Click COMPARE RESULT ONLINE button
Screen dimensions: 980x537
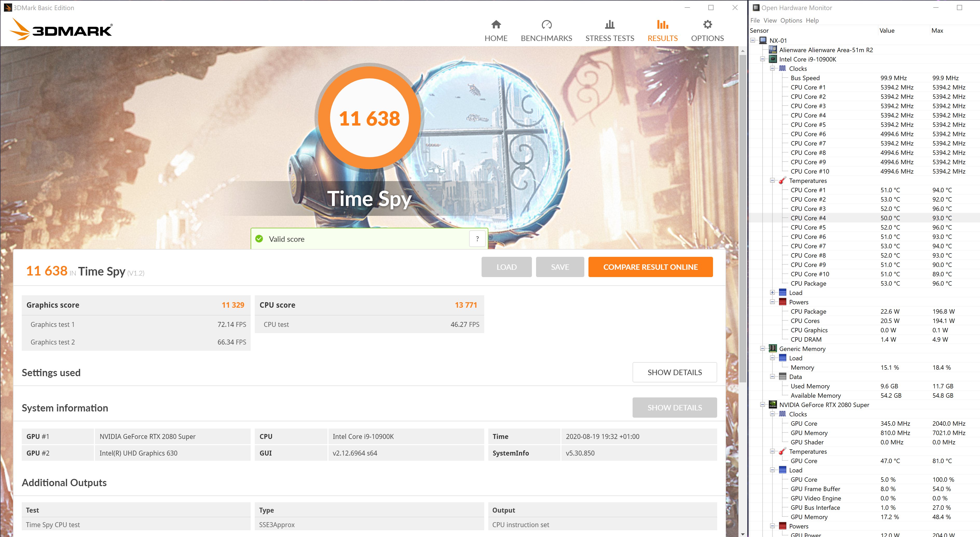tap(650, 267)
